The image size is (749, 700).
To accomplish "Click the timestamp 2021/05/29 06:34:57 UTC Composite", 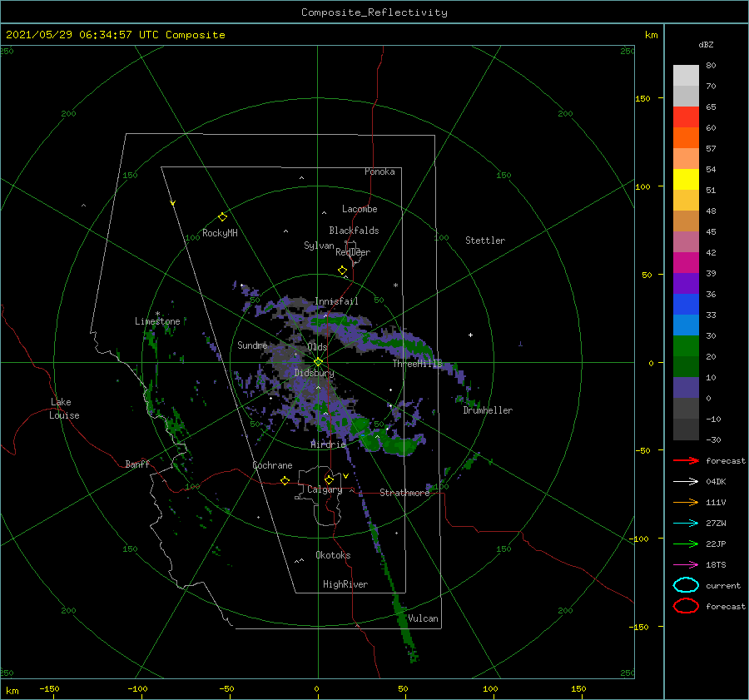I will tap(116, 35).
